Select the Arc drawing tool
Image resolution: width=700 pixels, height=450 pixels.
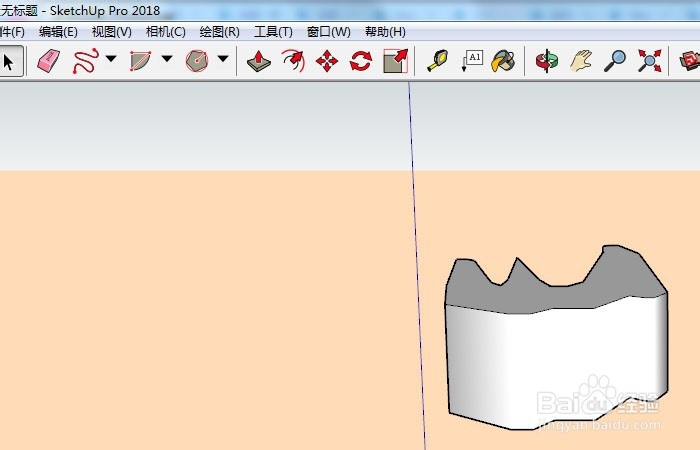pos(140,61)
